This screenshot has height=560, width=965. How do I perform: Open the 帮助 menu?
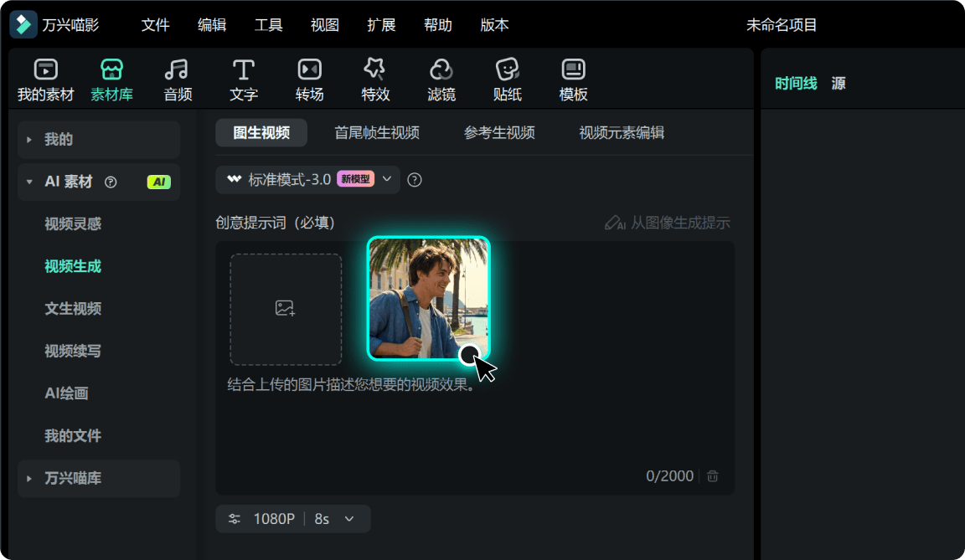[x=438, y=25]
